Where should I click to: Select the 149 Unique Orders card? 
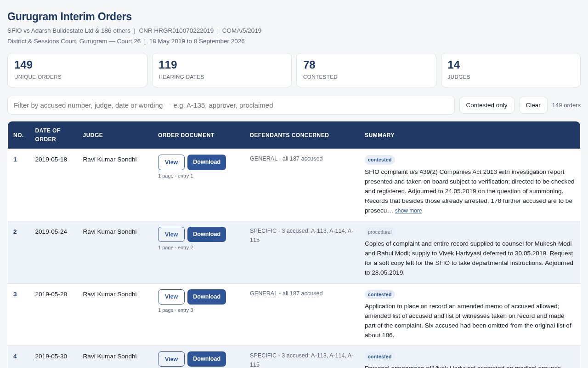pos(77,70)
